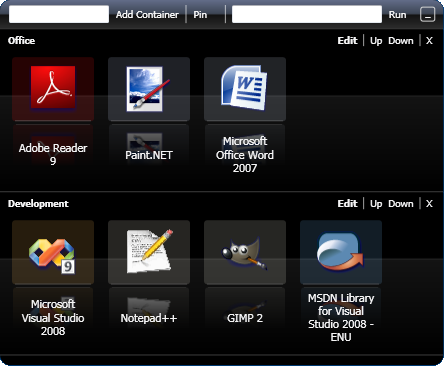Click the Run button

(x=397, y=15)
